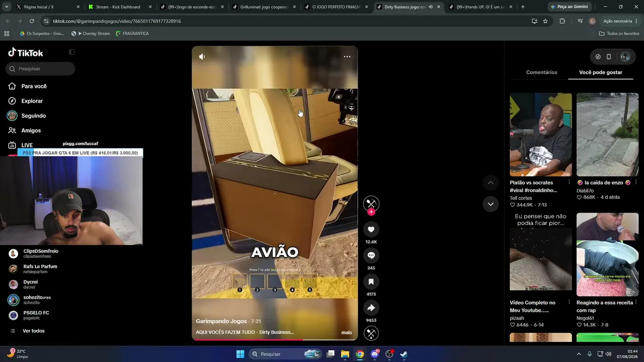
Task: Switch to the Grilluminati jogo tab
Action: 264,7
